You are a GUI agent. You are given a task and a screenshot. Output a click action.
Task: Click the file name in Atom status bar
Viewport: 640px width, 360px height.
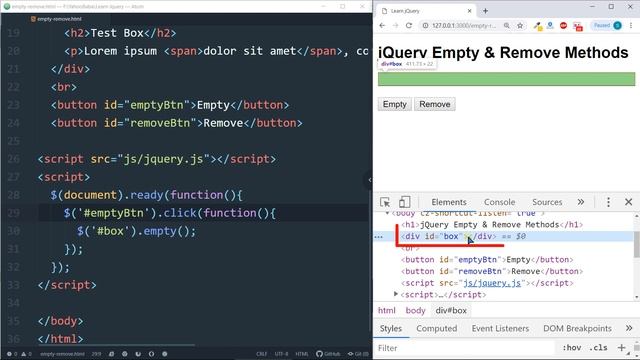[x=62, y=354]
